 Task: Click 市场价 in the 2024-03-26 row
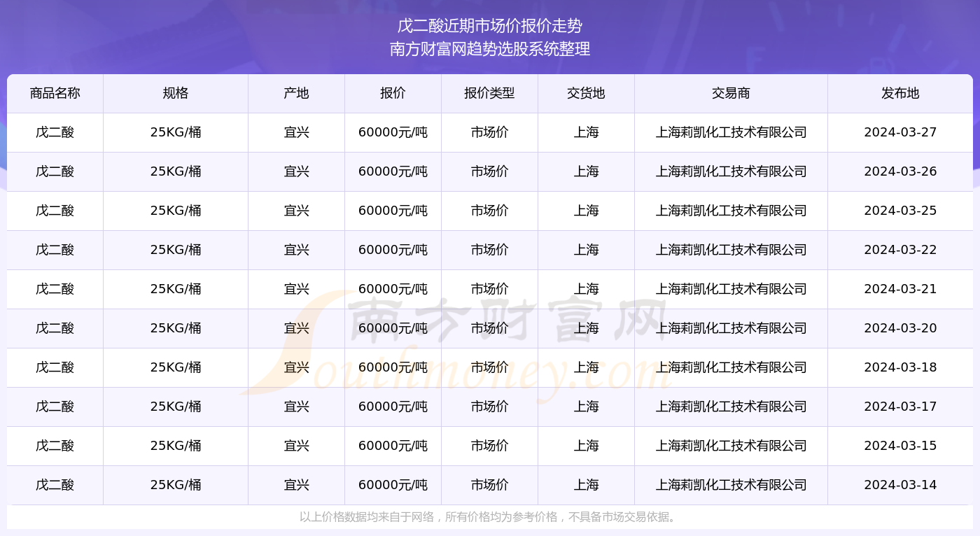(x=489, y=171)
